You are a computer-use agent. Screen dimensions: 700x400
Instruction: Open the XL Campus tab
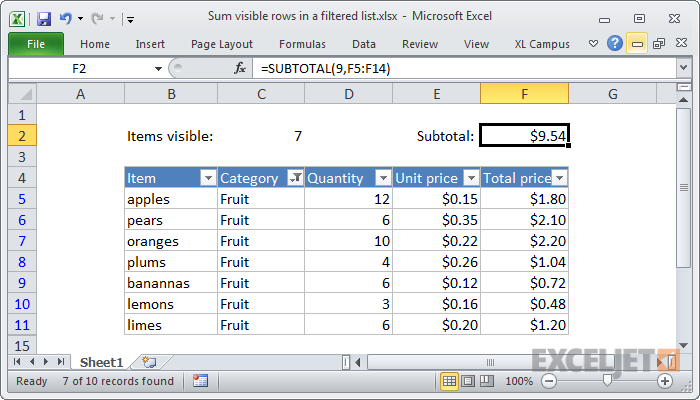(x=542, y=44)
